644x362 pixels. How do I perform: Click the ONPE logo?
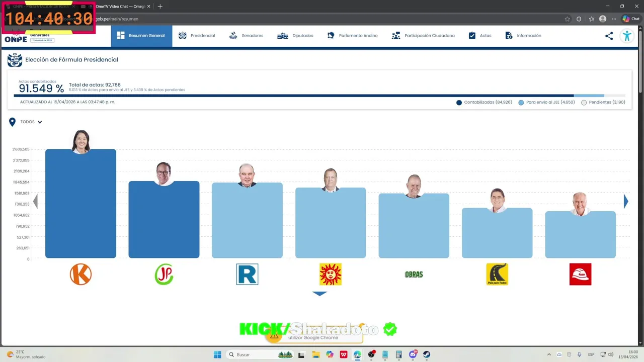click(16, 39)
